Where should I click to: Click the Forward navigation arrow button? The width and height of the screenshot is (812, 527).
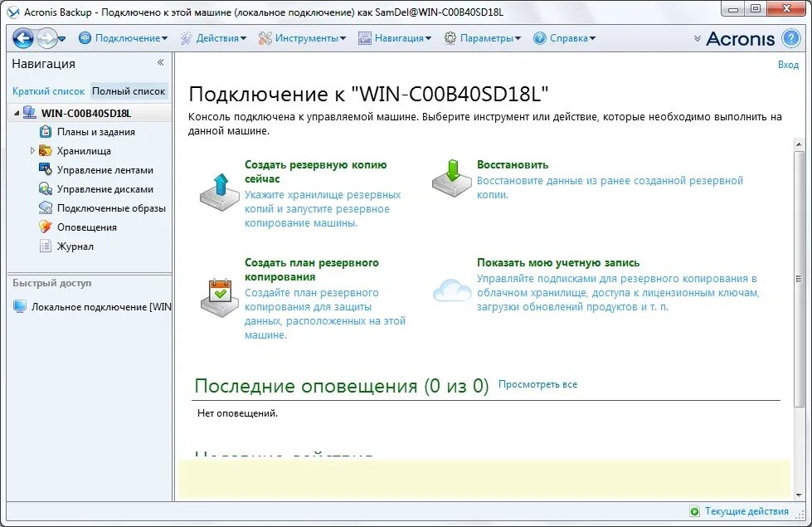(47, 38)
